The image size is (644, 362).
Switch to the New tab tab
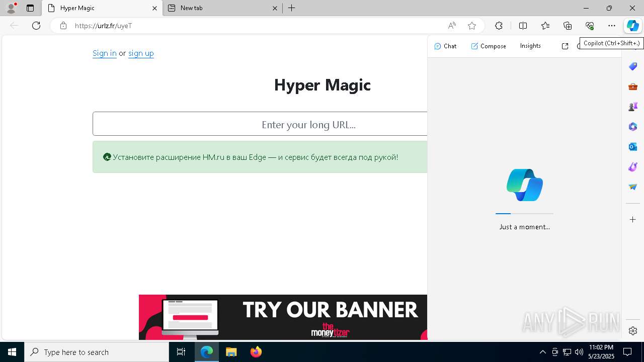point(222,8)
